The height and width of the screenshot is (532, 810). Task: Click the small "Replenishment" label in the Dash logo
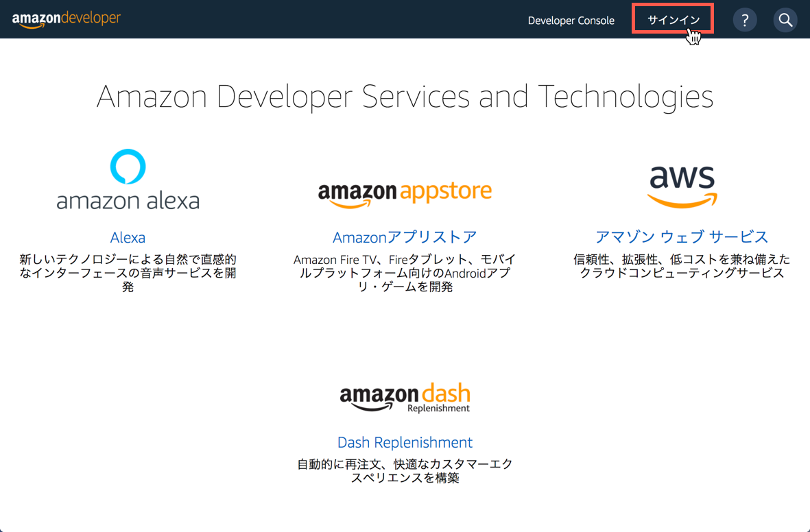(438, 409)
